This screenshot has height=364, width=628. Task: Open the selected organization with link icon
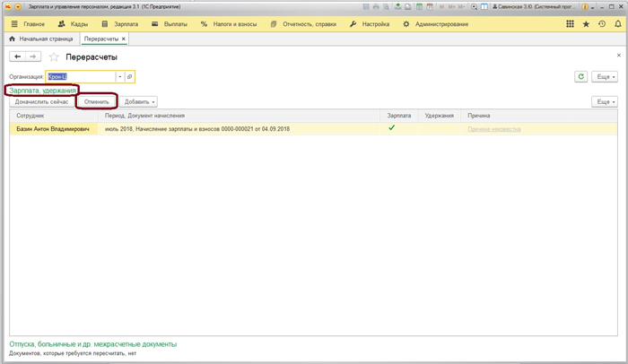click(x=129, y=76)
